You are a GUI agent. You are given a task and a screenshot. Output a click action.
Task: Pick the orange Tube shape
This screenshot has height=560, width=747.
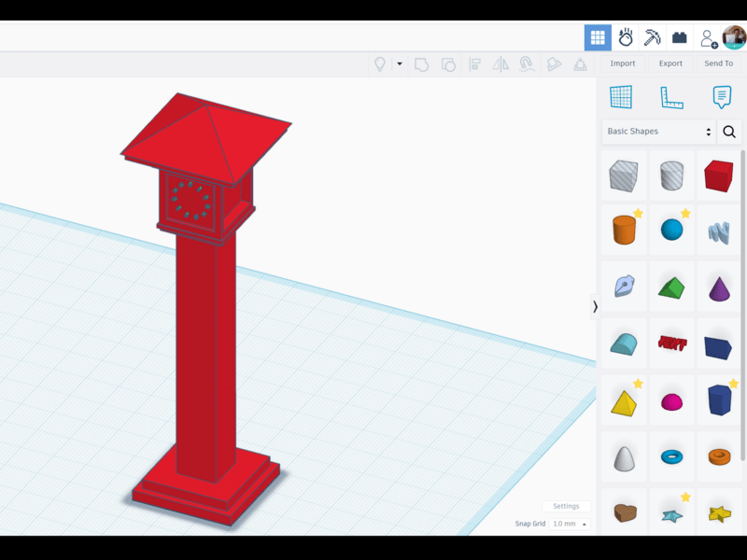[x=718, y=456]
